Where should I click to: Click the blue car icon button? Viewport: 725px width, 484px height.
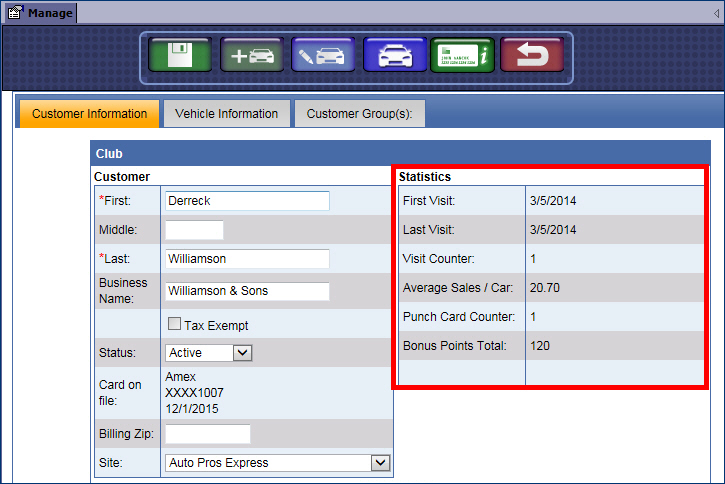[394, 55]
